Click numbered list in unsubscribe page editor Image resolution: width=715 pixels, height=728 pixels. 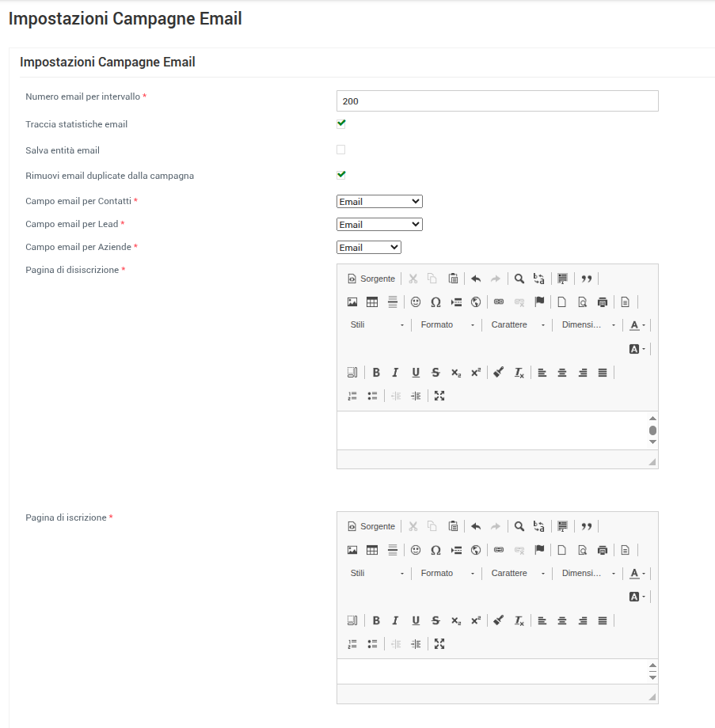(352, 396)
